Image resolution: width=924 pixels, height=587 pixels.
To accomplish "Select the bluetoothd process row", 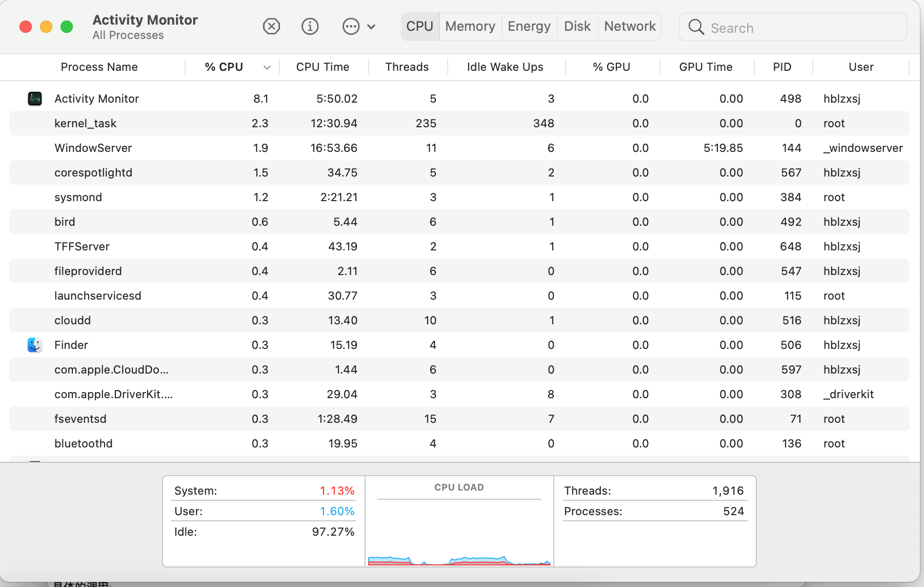I will tap(459, 443).
